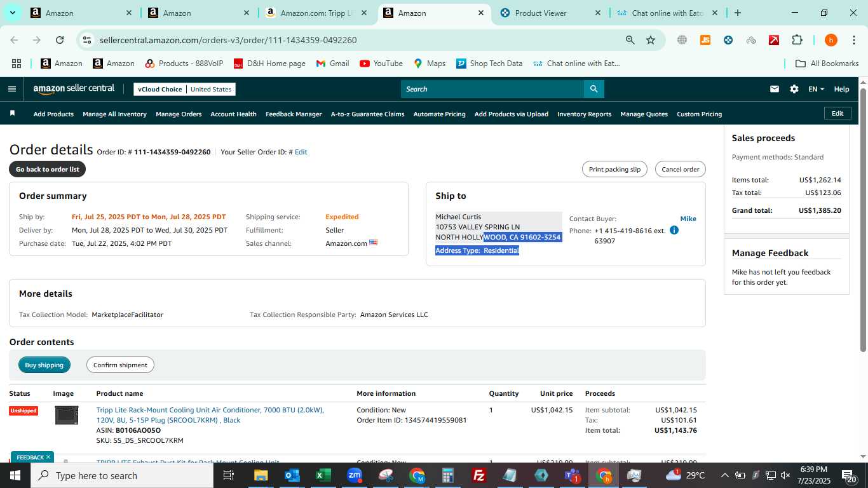Open Feedback Manager menu item

coord(294,114)
